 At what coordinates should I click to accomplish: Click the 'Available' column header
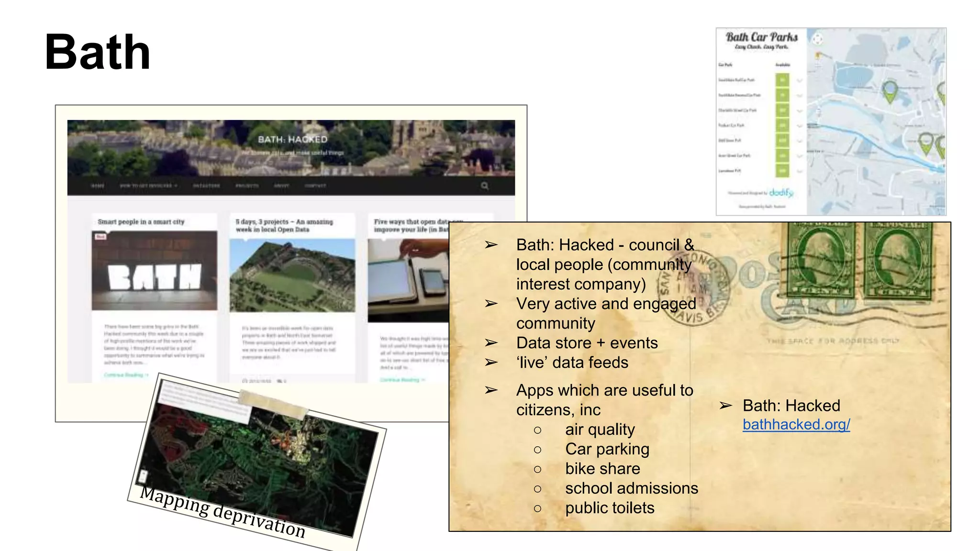pyautogui.click(x=782, y=65)
